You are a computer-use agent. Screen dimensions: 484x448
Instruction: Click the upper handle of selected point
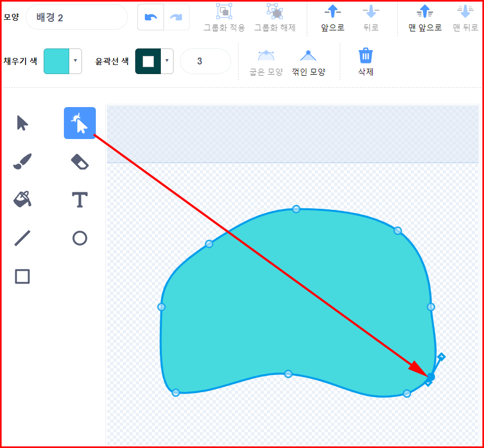441,357
